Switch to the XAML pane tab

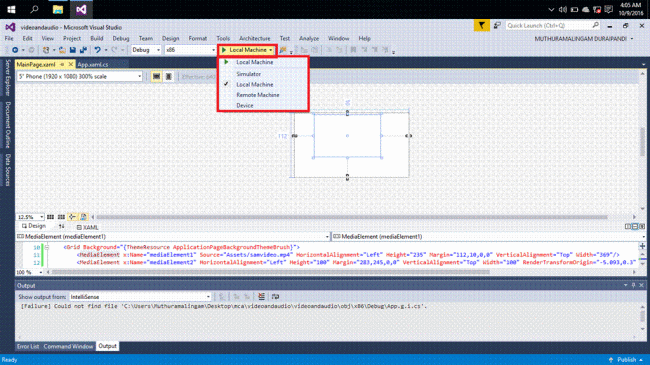(87, 227)
